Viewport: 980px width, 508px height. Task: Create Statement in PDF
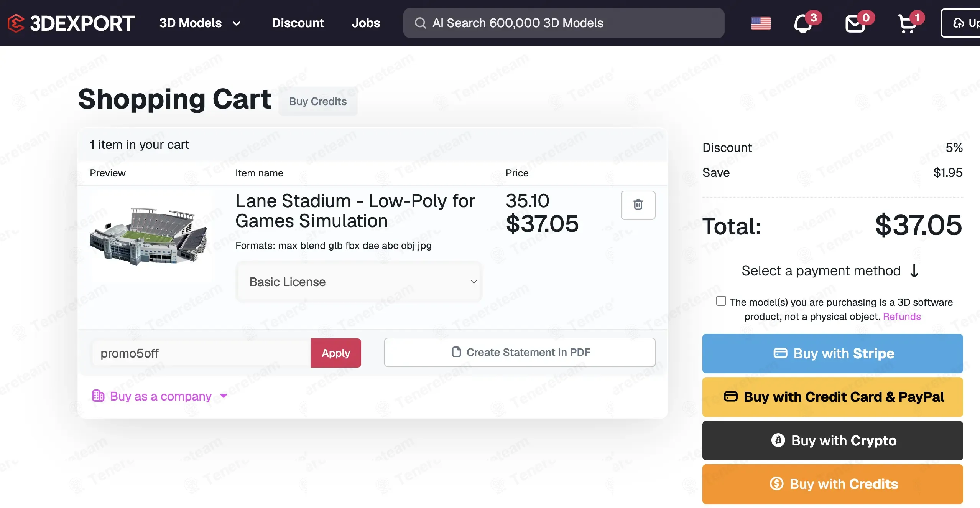[x=520, y=352]
